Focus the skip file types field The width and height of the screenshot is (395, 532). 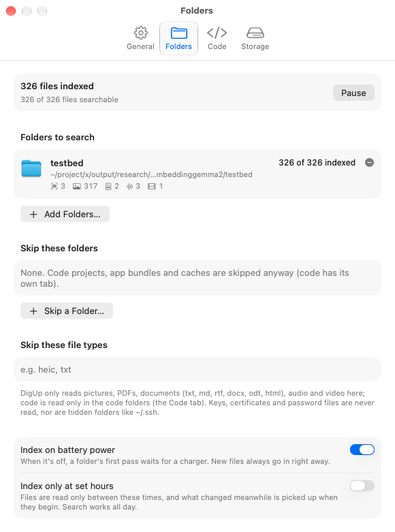pos(197,369)
